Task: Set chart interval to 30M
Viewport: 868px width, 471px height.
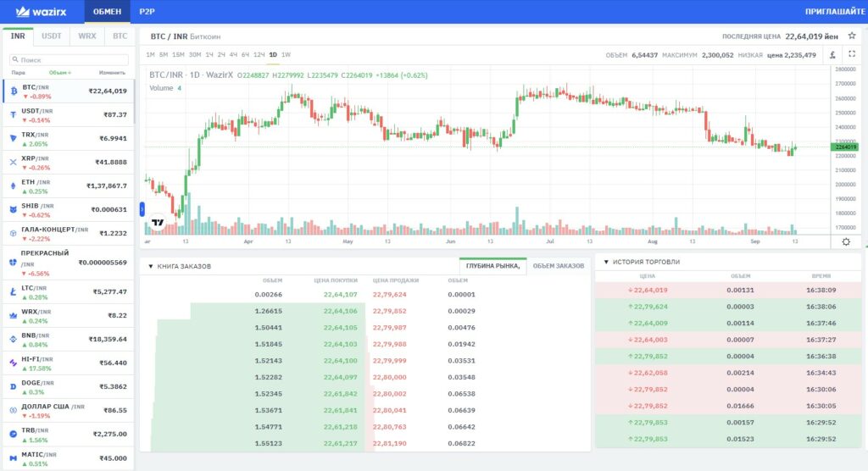Action: tap(195, 55)
